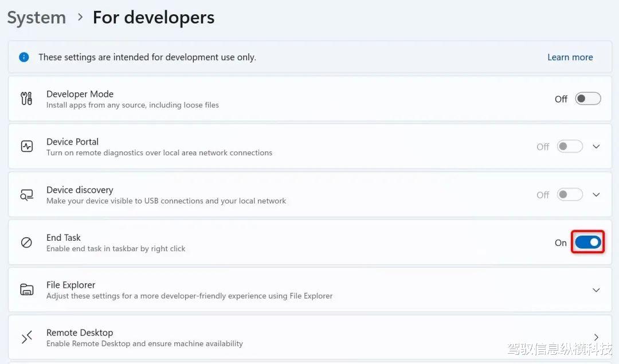
Task: Open the Learn more link
Action: point(570,57)
